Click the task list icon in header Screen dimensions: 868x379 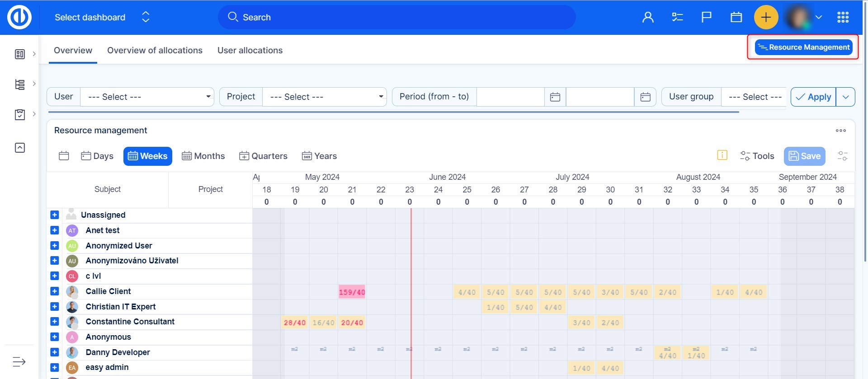coord(677,18)
